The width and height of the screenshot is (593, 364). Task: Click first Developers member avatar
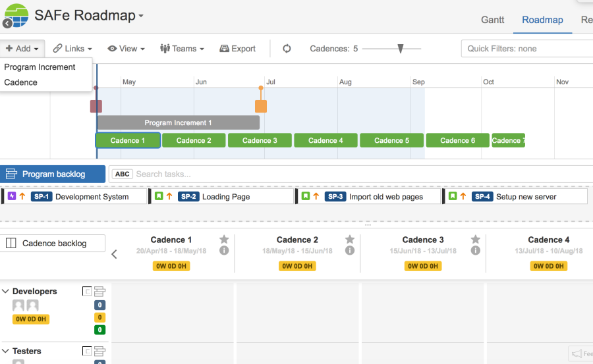pos(18,305)
